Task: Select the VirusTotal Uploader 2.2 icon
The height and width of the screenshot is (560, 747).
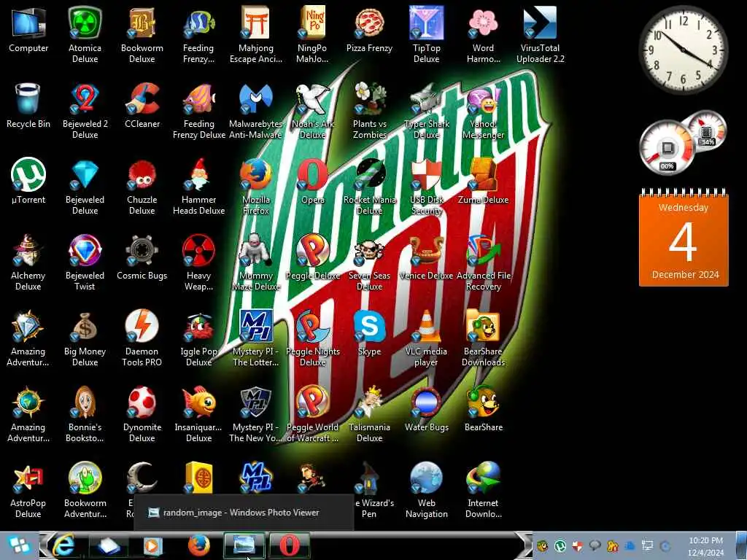Action: coord(541,35)
